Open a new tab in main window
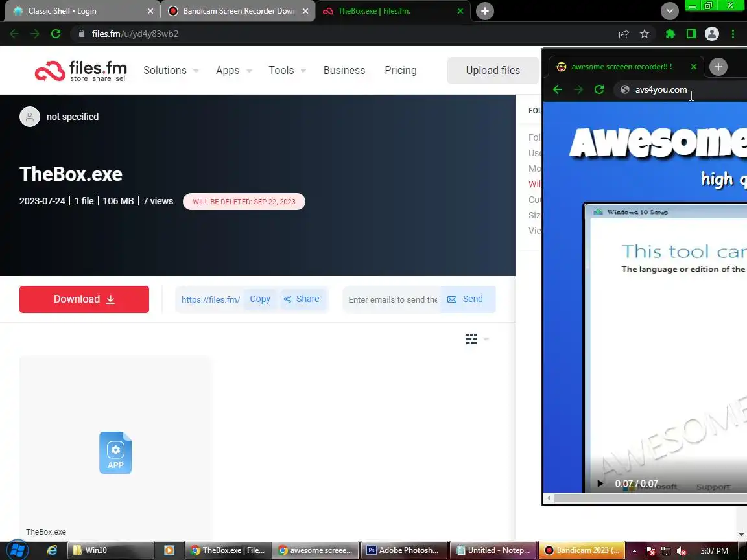The width and height of the screenshot is (747, 560). coord(484,11)
